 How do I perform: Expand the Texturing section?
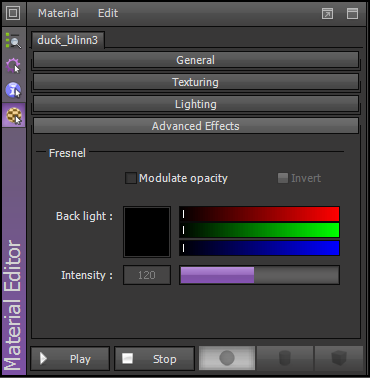tap(196, 82)
